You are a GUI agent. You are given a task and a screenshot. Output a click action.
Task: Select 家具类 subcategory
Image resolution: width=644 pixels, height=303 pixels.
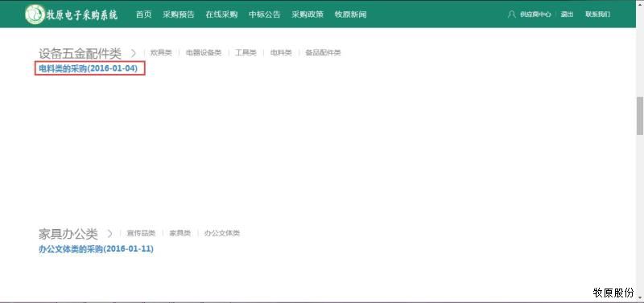[180, 233]
